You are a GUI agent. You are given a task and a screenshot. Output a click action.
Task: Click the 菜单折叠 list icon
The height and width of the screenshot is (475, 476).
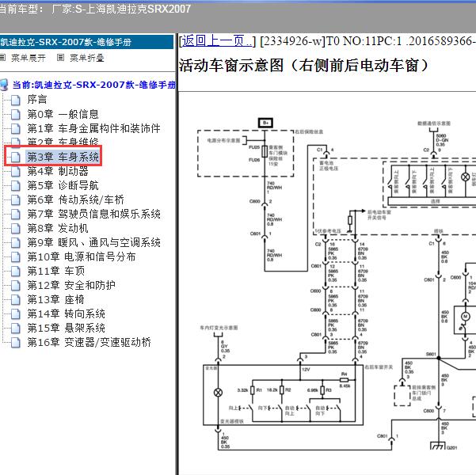click(x=61, y=57)
